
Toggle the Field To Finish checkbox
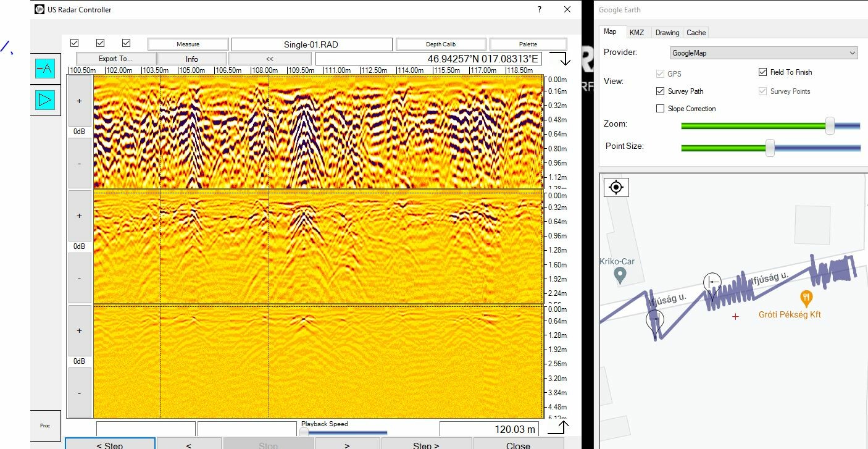pyautogui.click(x=762, y=72)
